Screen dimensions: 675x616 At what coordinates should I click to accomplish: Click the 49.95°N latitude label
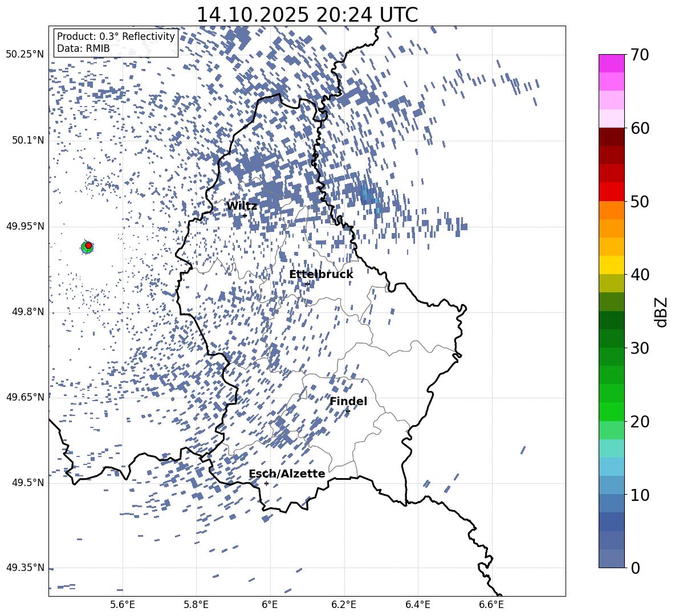(x=25, y=226)
